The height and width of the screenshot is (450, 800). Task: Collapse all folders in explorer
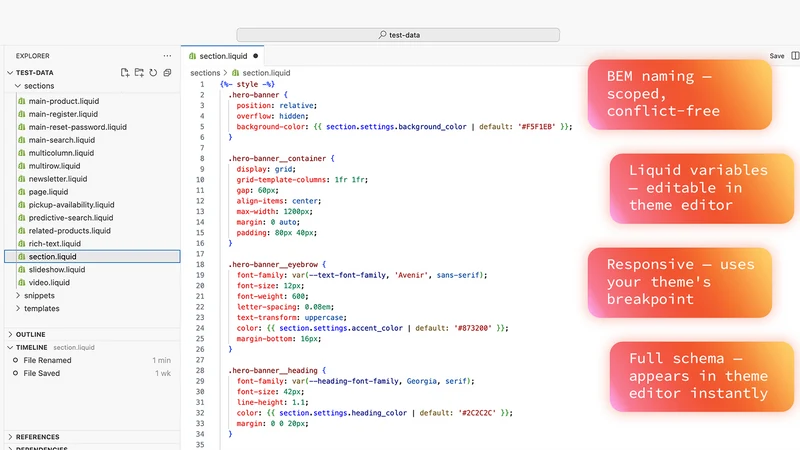(167, 72)
